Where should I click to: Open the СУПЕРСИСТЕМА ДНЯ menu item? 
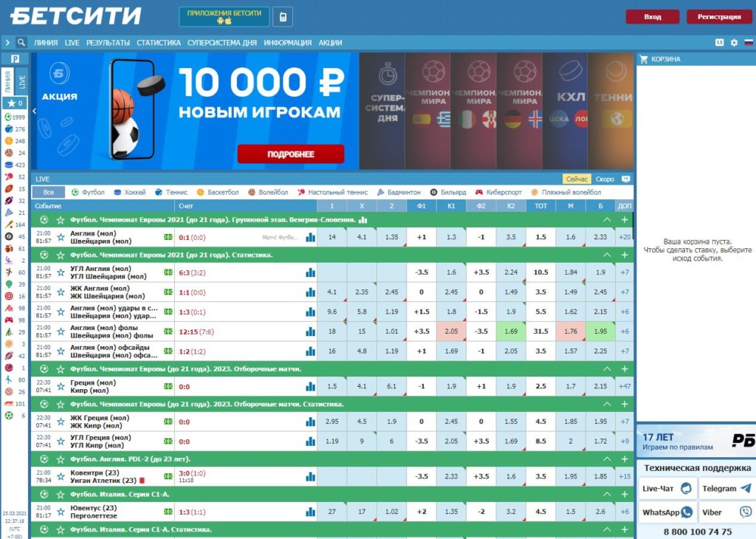[221, 42]
